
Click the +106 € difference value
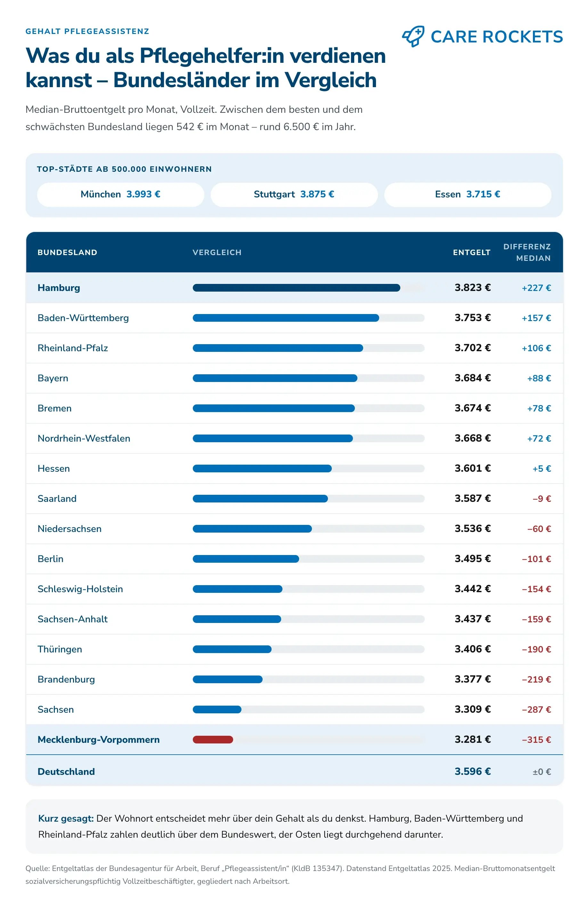point(536,348)
